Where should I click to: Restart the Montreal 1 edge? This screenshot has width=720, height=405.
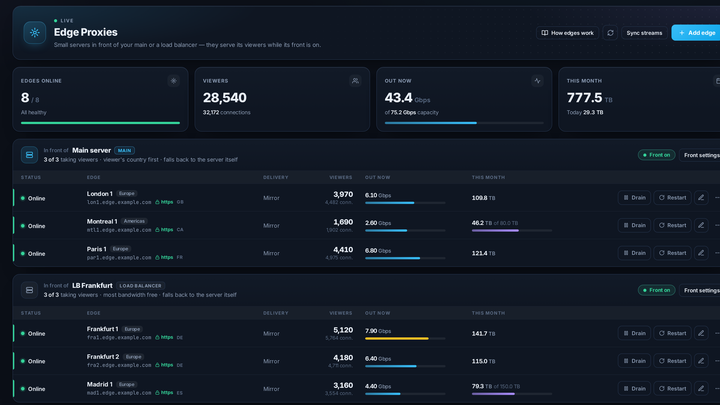pyautogui.click(x=672, y=225)
